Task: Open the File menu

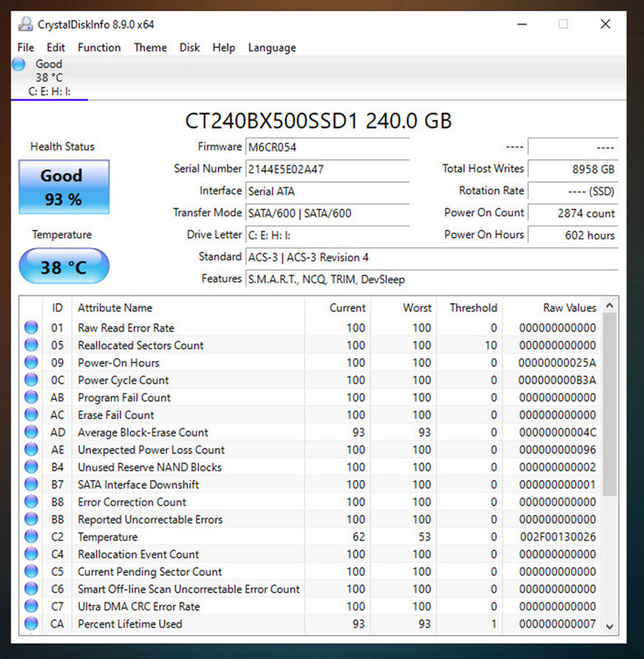Action: coord(26,48)
